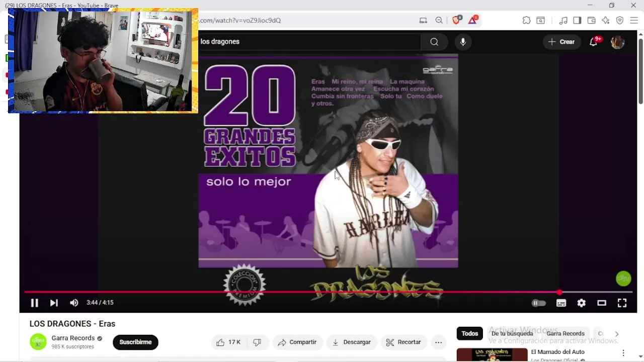
Task: Open the media control music note icon
Action: tap(563, 21)
